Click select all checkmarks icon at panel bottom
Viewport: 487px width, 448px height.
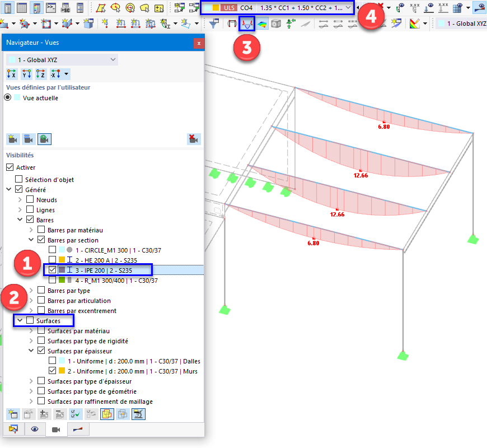click(76, 414)
